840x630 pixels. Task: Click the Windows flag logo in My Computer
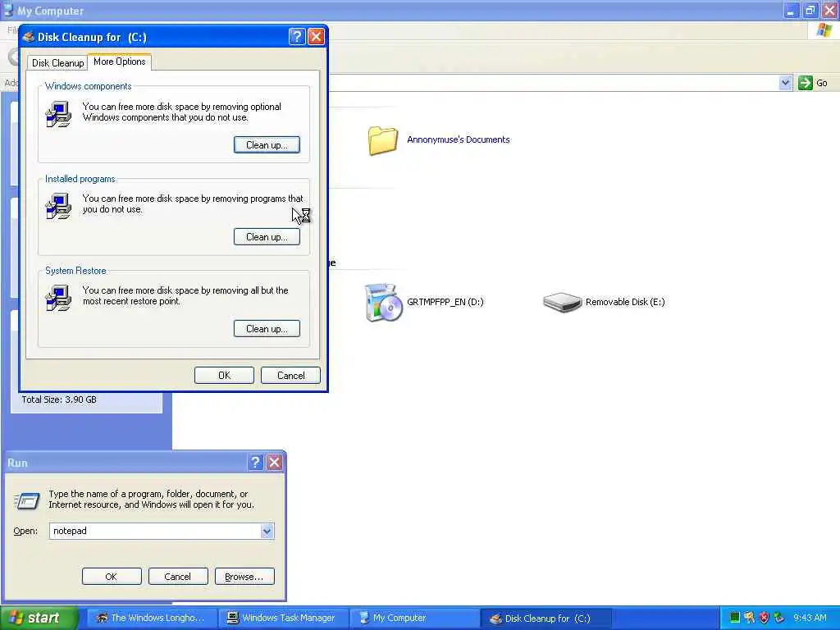pyautogui.click(x=824, y=30)
